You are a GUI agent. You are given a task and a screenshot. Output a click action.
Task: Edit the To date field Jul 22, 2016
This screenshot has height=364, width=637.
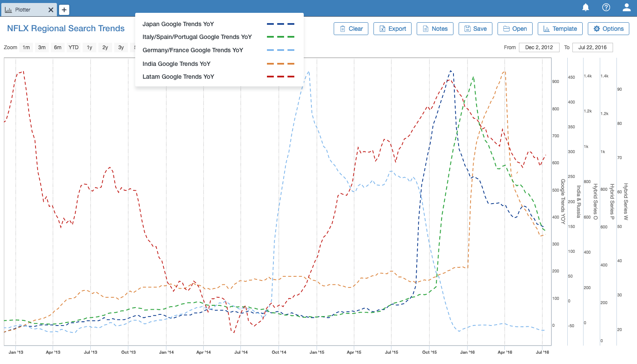click(593, 47)
